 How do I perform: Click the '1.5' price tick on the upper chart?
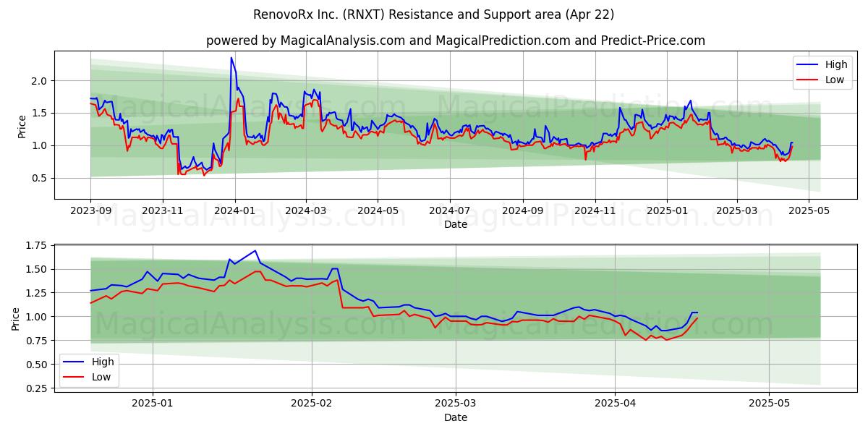[41, 114]
